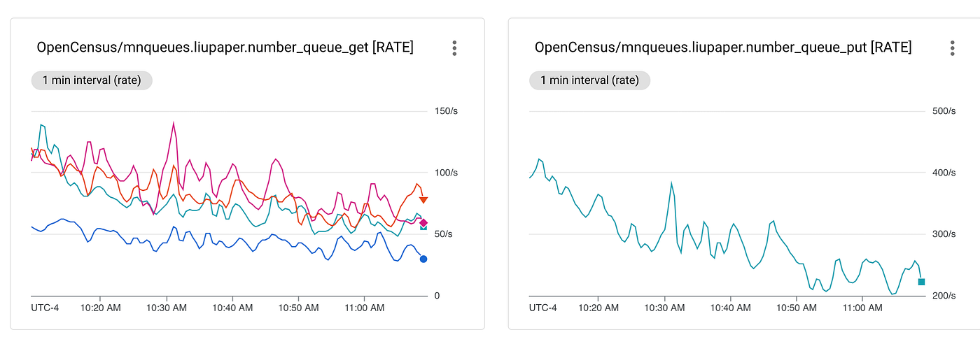Click the number_queue_get [RATE] chart title
The image size is (980, 337).
pyautogui.click(x=225, y=48)
